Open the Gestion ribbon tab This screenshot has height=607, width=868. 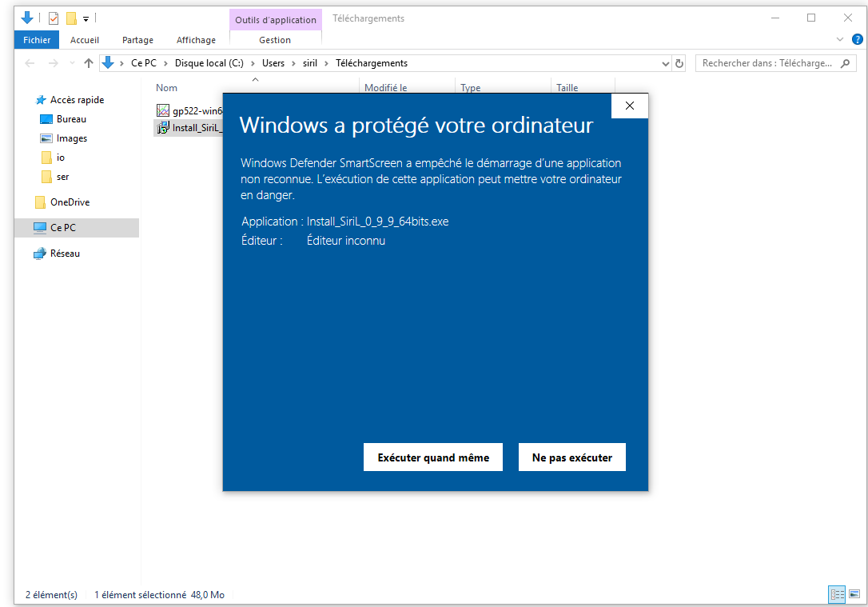[275, 40]
